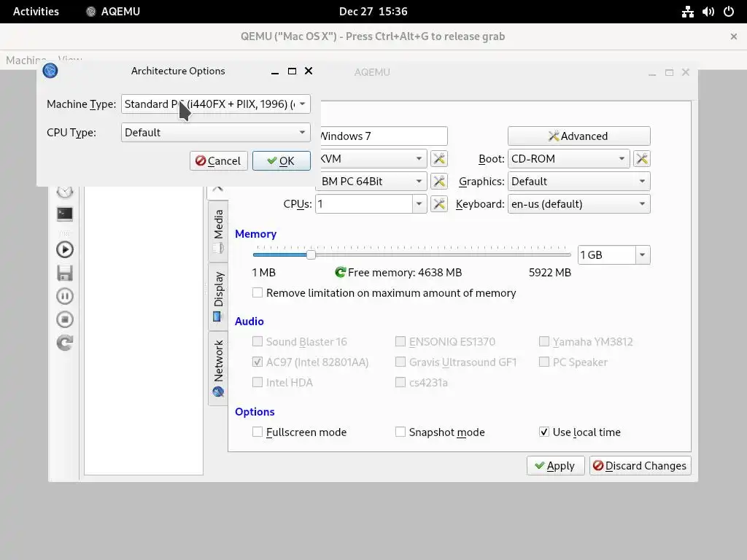Enable cs4231a audio checkbox

pyautogui.click(x=400, y=382)
